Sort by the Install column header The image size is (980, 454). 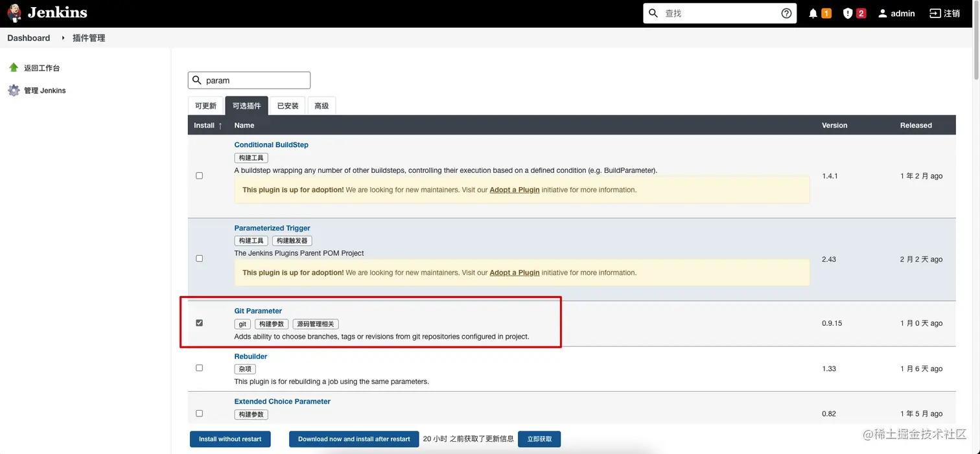[x=208, y=125]
